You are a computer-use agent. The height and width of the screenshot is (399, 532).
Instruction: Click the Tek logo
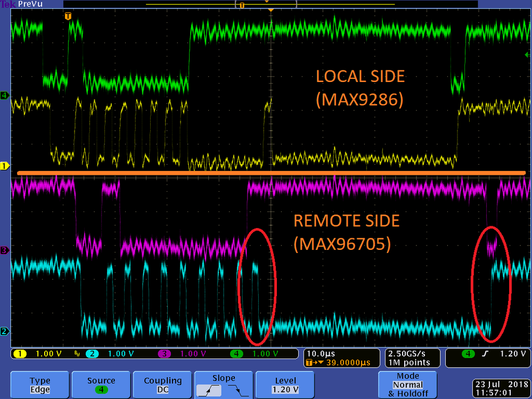point(8,4)
